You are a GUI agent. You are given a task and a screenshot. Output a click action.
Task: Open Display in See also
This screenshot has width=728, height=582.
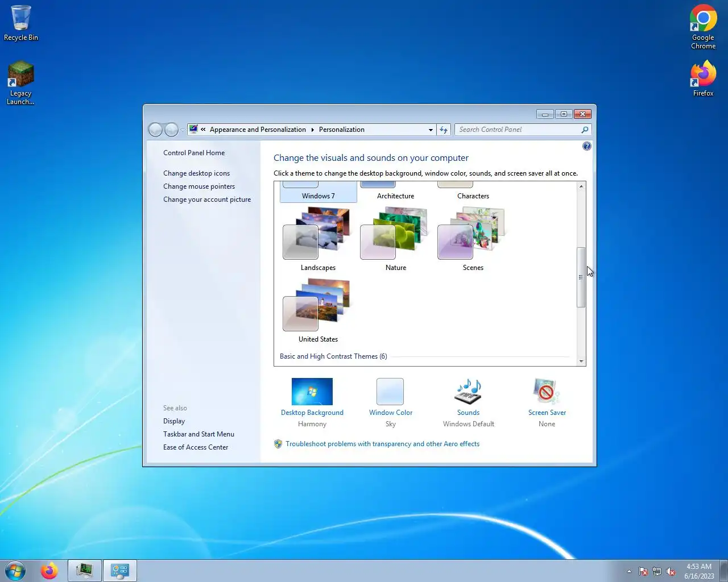[x=174, y=421]
